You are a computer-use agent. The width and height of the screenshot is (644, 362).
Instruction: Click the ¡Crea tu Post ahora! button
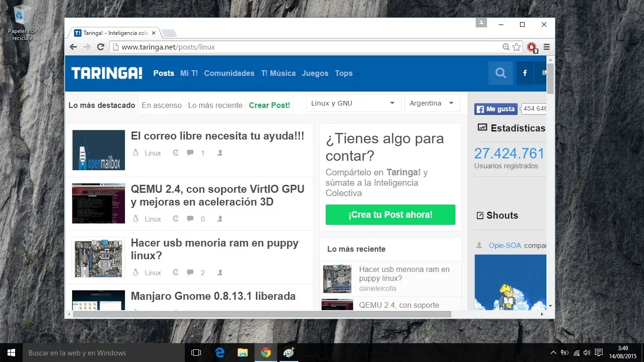(x=390, y=214)
